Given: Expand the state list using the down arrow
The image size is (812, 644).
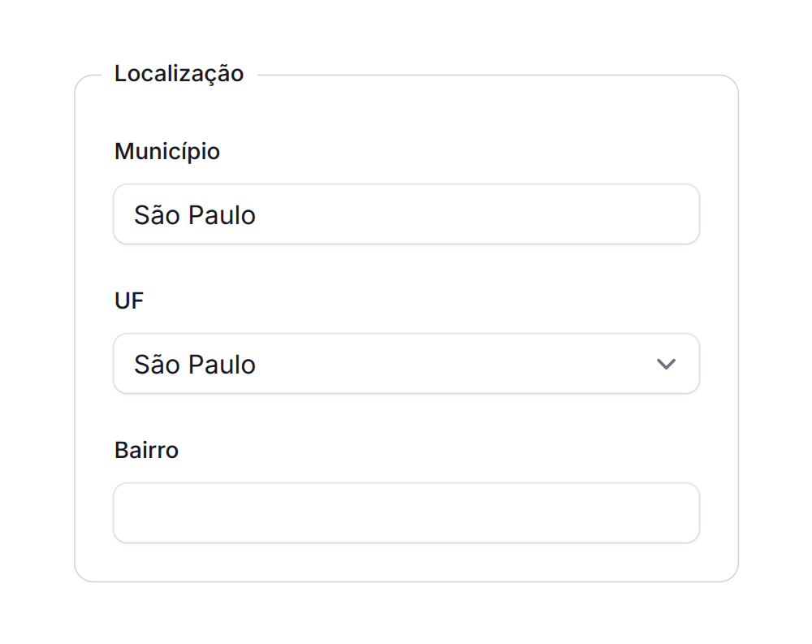Looking at the screenshot, I should (666, 365).
